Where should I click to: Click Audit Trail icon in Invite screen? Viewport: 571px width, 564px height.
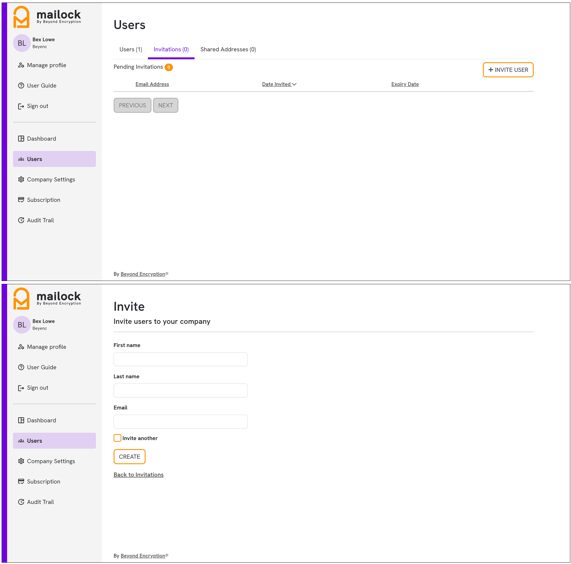[x=21, y=502]
